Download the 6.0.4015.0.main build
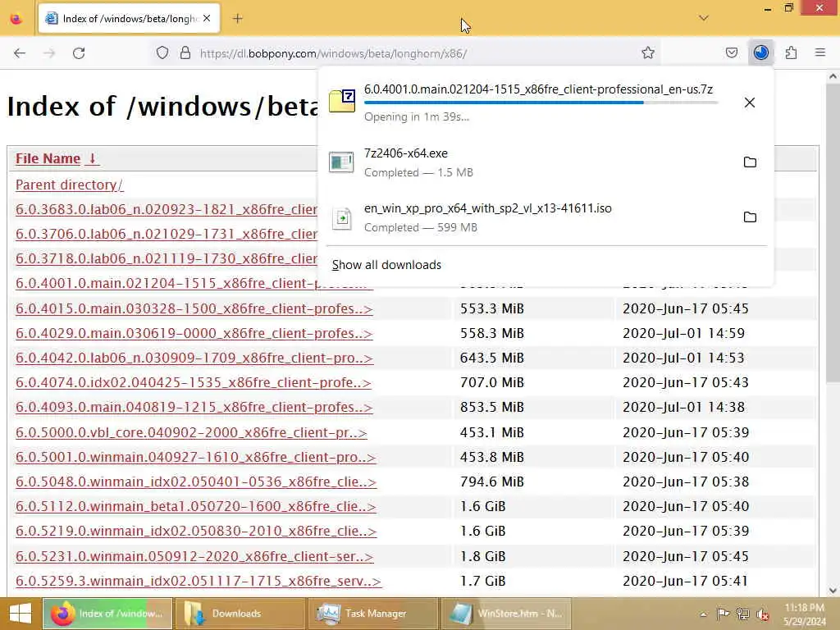This screenshot has width=840, height=630. [194, 308]
